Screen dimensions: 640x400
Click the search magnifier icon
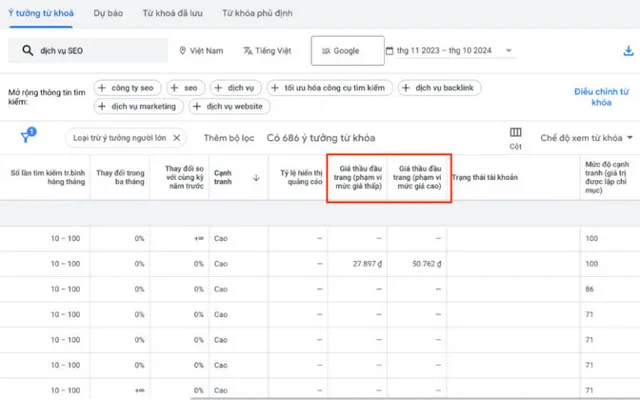point(27,51)
